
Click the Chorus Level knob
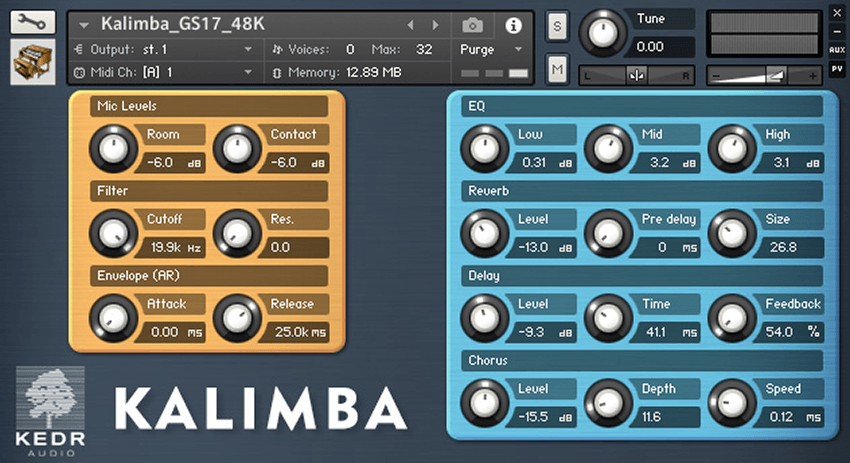[485, 402]
